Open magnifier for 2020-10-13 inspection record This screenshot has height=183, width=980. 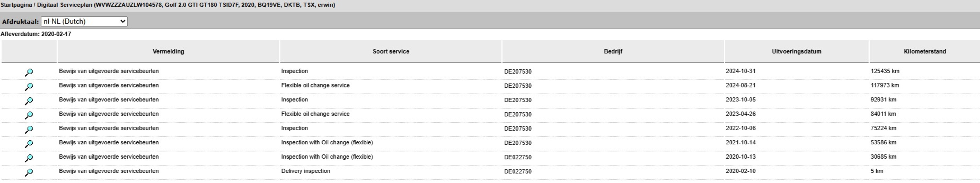pos(29,158)
